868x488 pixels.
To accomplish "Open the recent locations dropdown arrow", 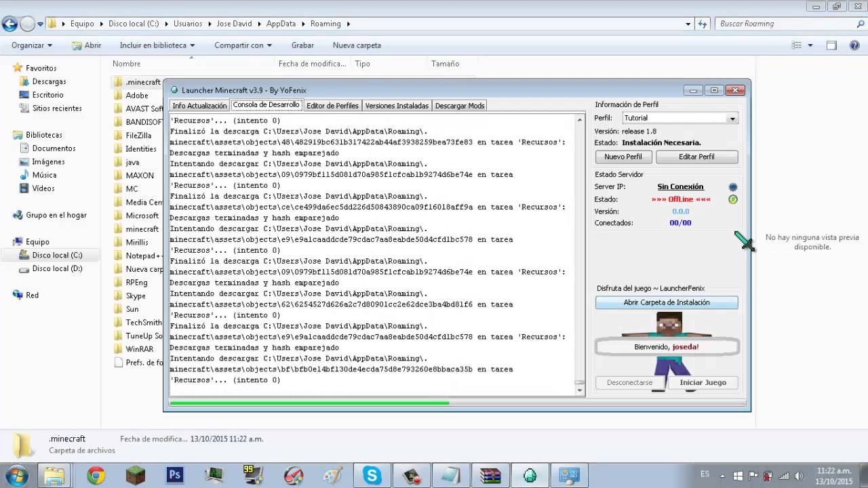I will 41,24.
